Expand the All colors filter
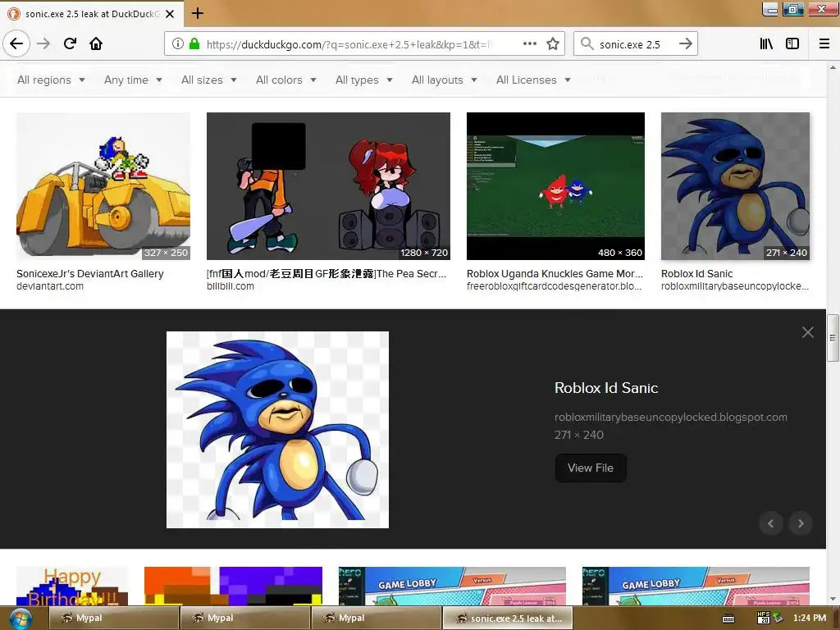The height and width of the screenshot is (630, 840). pos(286,80)
